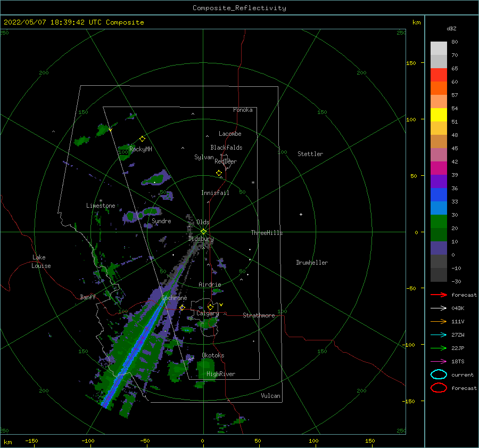This screenshot has width=479, height=448.
Task: Click the magenta 18TS arrow icon
Action: pyautogui.click(x=439, y=362)
